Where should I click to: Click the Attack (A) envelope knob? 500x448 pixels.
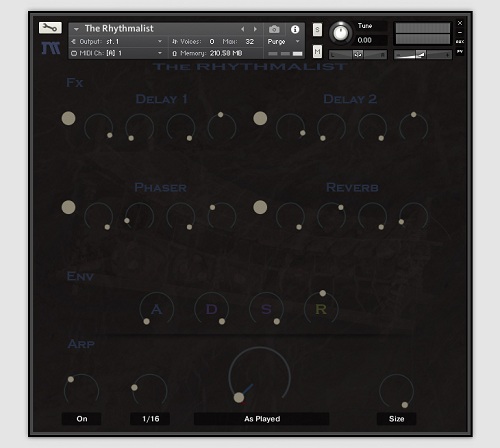[156, 309]
